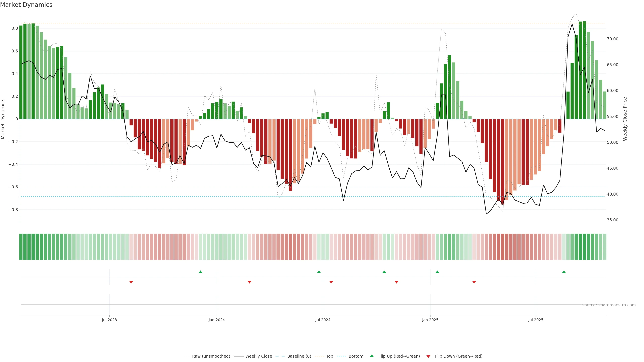Hide the Top threshold line via legend

pos(330,356)
